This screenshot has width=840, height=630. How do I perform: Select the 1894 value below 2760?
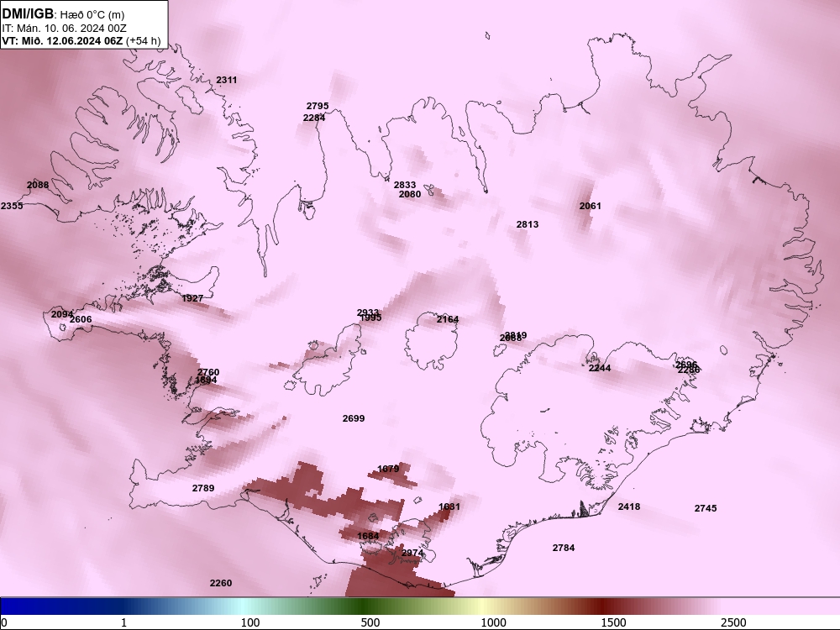pyautogui.click(x=206, y=381)
